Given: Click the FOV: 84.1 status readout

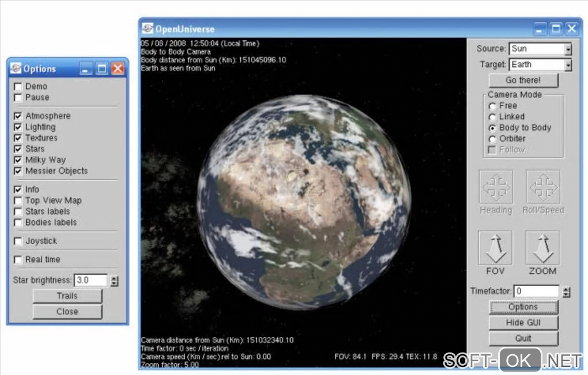Looking at the screenshot, I should (x=350, y=357).
